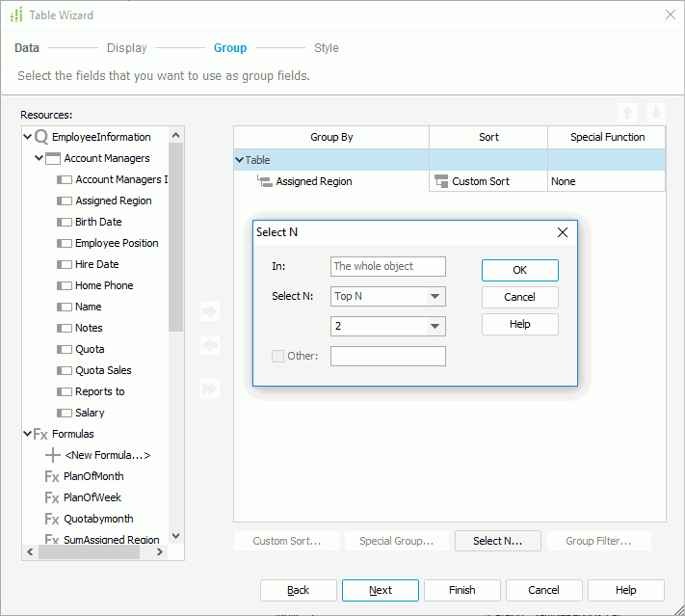This screenshot has width=685, height=616.
Task: Switch to the Display step
Action: pos(126,47)
